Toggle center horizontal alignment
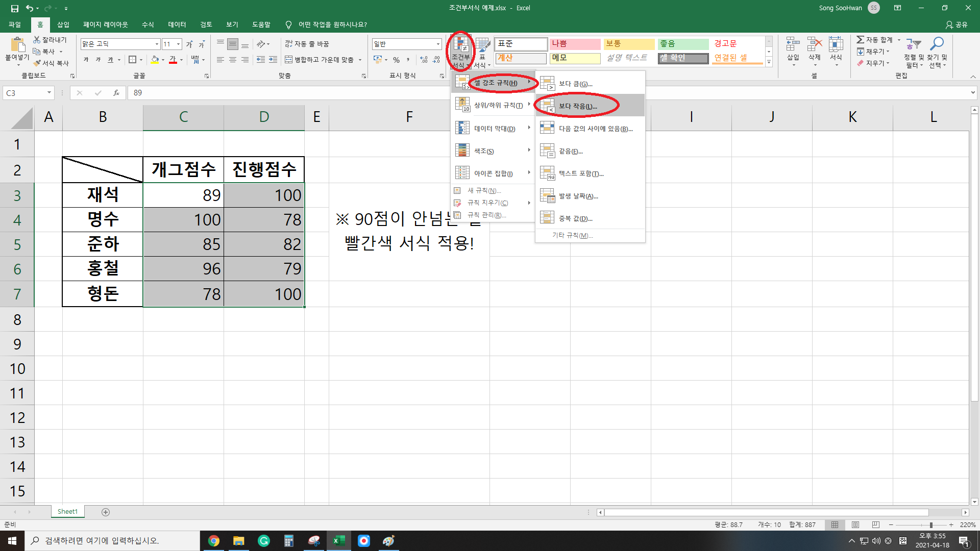This screenshot has height=551, width=980. pos(233,60)
